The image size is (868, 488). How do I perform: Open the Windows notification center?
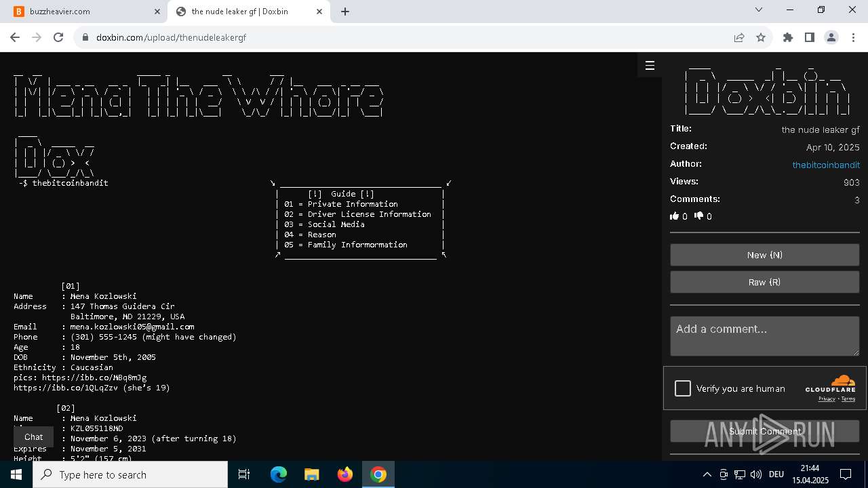click(x=846, y=474)
